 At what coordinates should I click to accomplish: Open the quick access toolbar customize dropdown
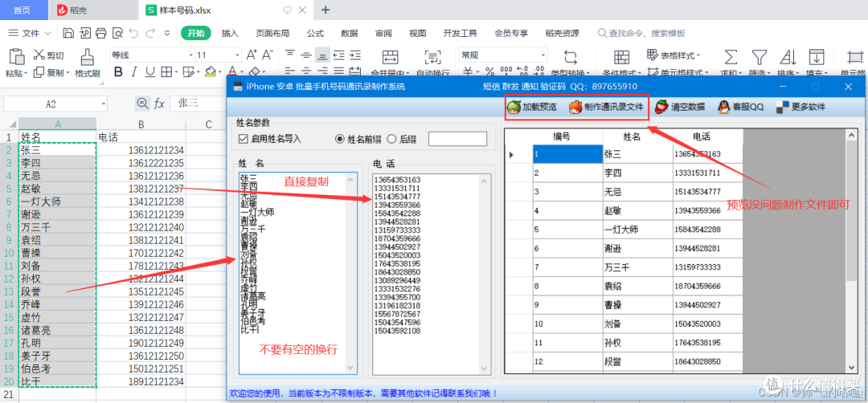[x=167, y=33]
